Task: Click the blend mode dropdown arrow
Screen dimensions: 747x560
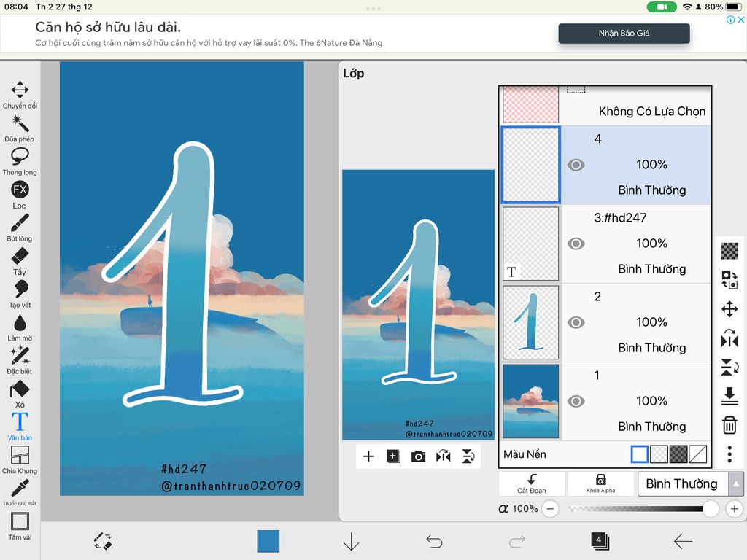Action: 736,484
